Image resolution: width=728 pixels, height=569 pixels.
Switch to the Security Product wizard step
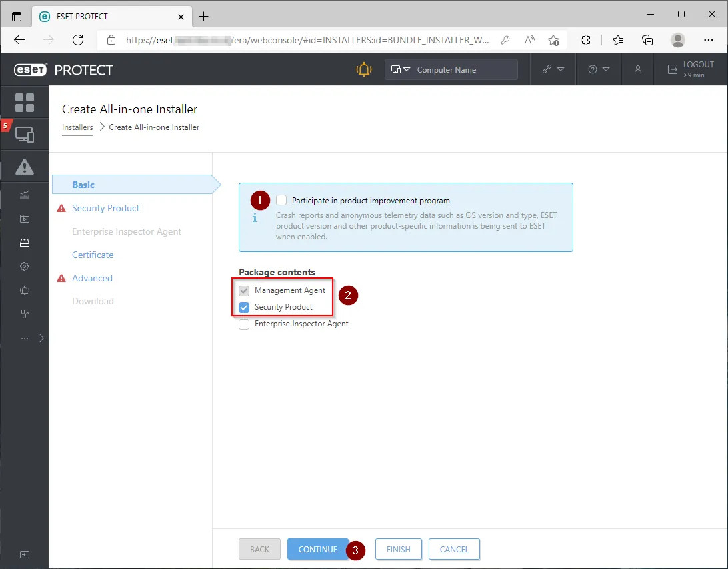105,208
